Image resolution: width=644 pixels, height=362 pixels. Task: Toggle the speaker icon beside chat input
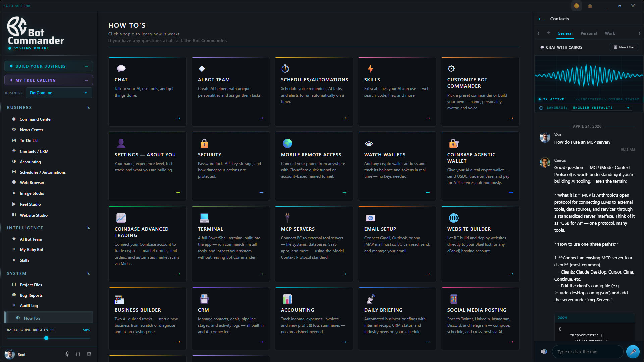[544, 352]
